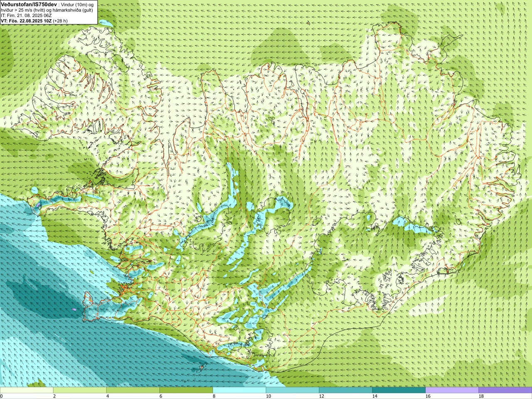Screen dimensions: 532x399
Task: Click the scale label "12"
Action: click(x=322, y=396)
